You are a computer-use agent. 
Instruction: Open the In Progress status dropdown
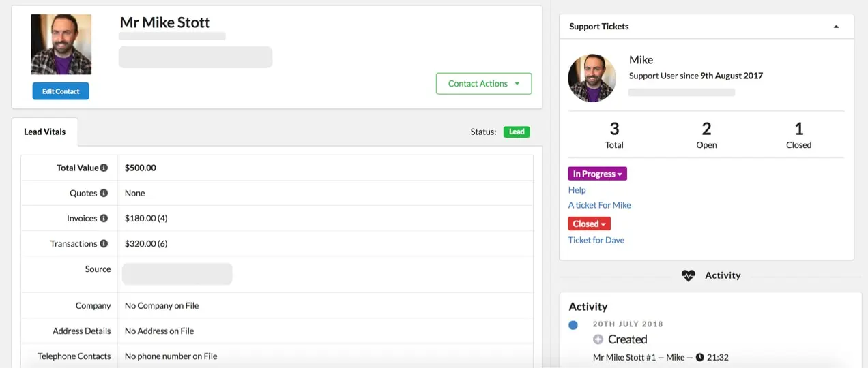(597, 174)
